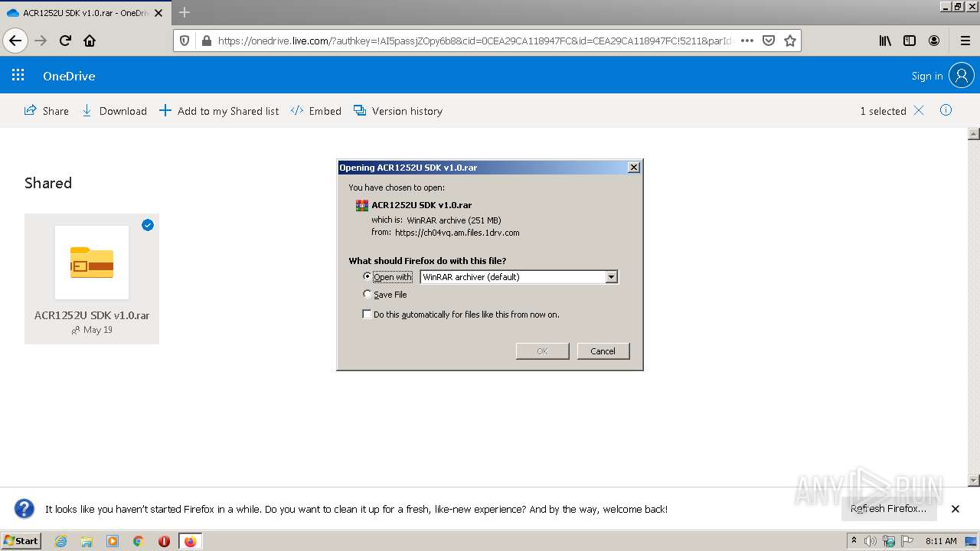Click the forward navigation arrow
This screenshot has height=551, width=980.
[41, 41]
